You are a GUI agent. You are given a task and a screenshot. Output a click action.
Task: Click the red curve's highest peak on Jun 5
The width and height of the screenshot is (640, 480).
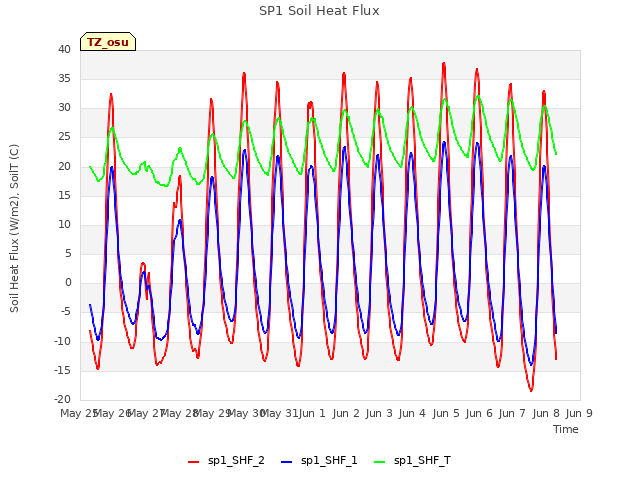pyautogui.click(x=444, y=63)
